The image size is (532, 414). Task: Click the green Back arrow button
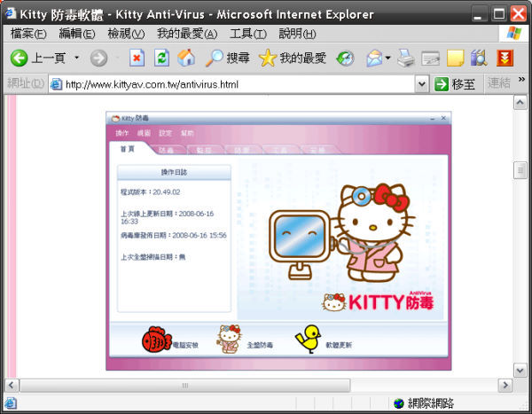click(x=19, y=58)
